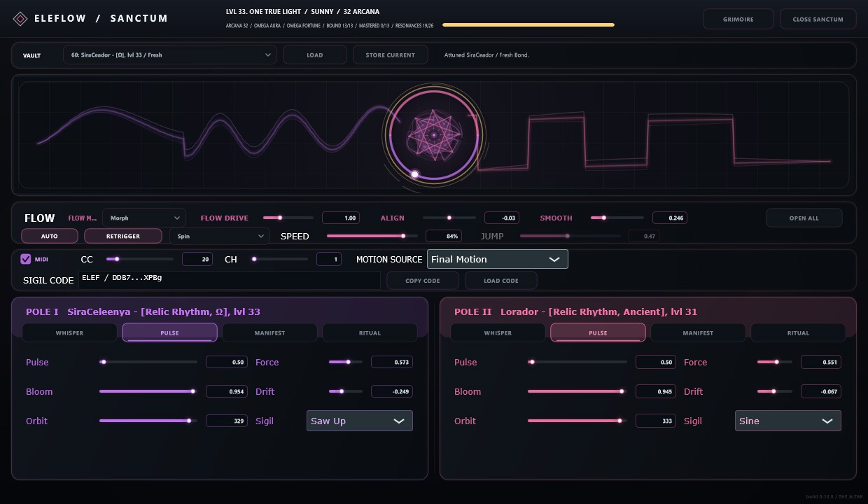
Task: Adjust Pole II Drift slider
Action: click(775, 391)
